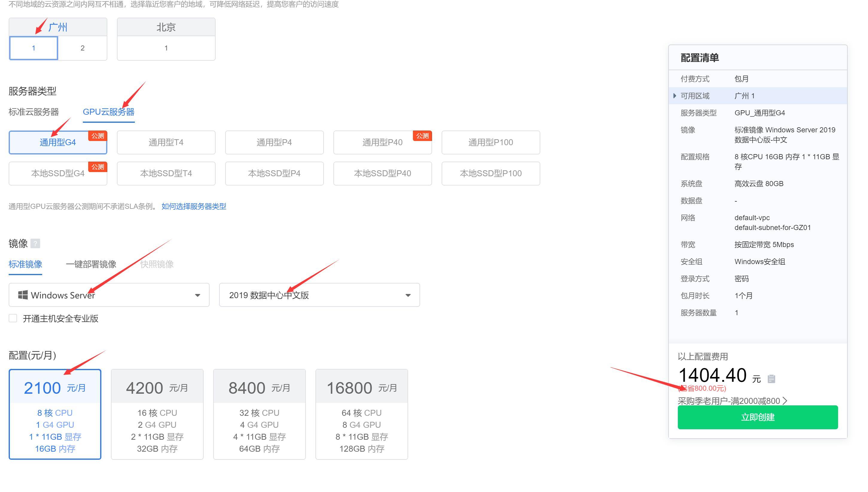This screenshot has width=868, height=492.
Task: Click the green 立即创建 button
Action: pos(757,417)
